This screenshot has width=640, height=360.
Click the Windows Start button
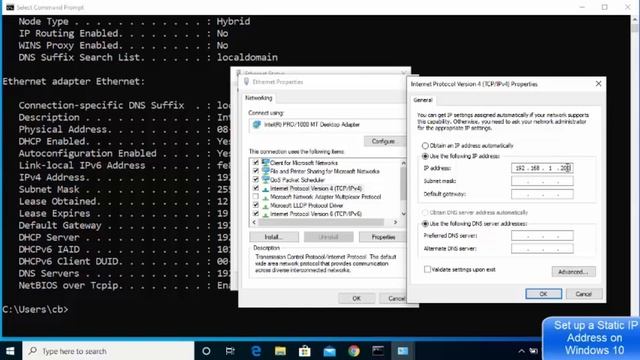point(10,351)
